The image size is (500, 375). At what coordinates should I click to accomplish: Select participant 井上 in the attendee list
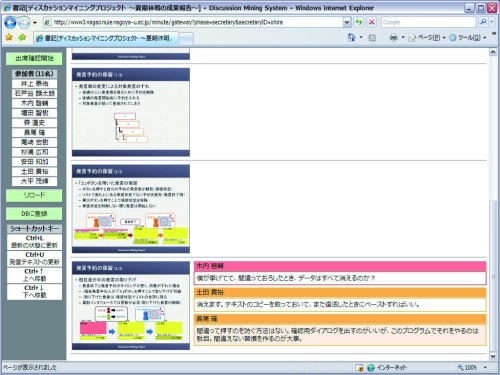tap(34, 84)
